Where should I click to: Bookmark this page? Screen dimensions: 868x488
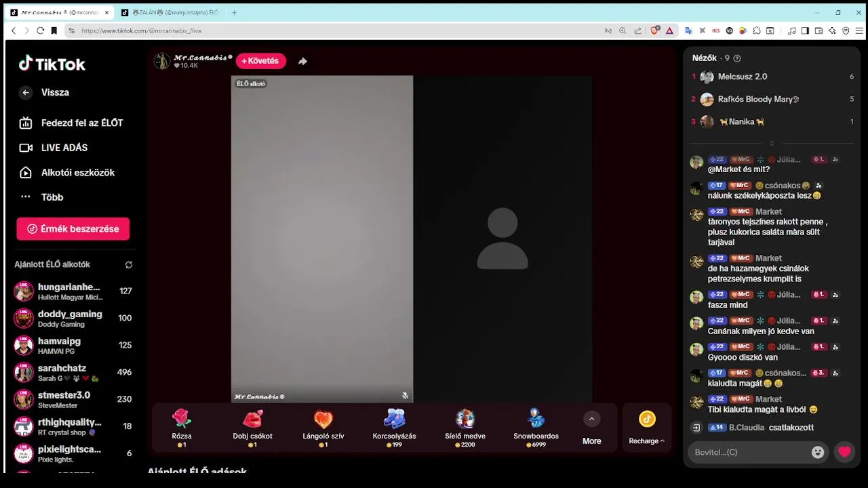54,30
